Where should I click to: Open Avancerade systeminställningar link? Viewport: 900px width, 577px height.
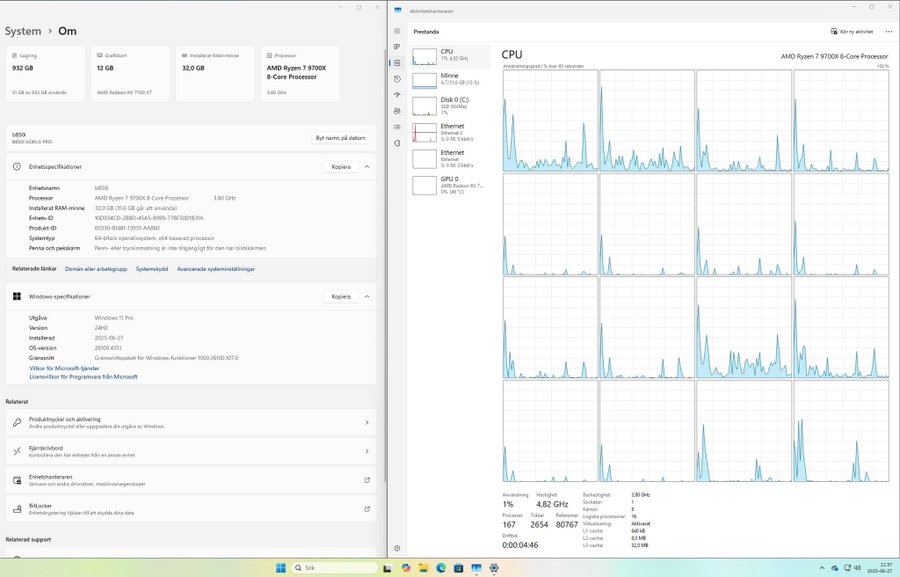216,269
